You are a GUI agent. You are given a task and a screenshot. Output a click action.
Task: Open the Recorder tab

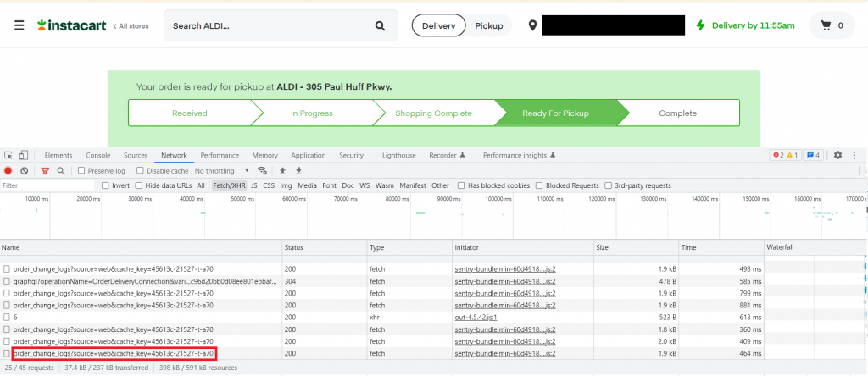point(447,155)
